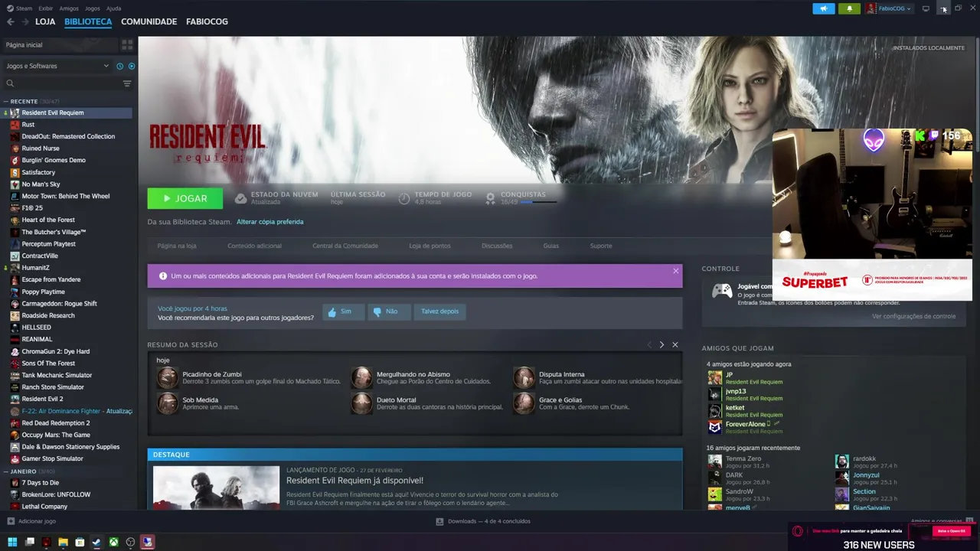Go back with the left arrow

[x=11, y=21]
